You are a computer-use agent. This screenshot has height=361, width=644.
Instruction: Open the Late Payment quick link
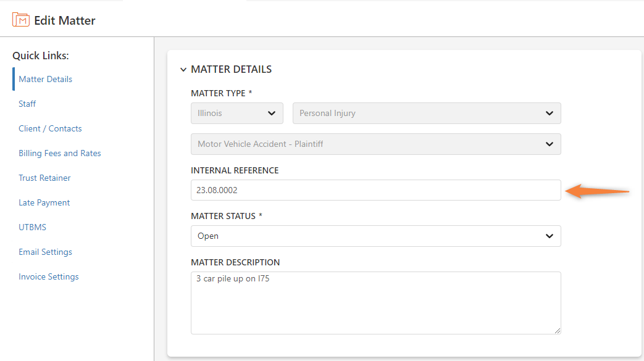point(44,202)
